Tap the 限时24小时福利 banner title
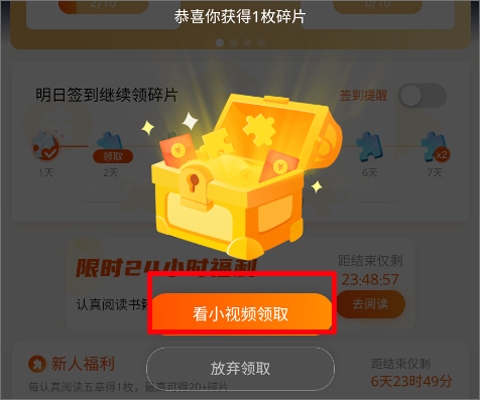 (166, 268)
